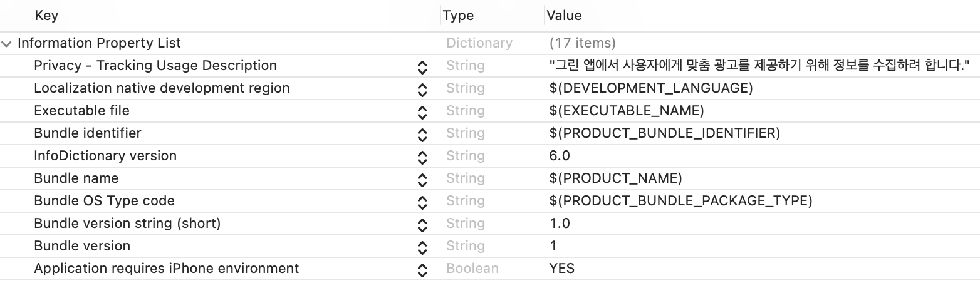This screenshot has height=283, width=980.
Task: Select the YES Boolean value
Action: [x=562, y=269]
